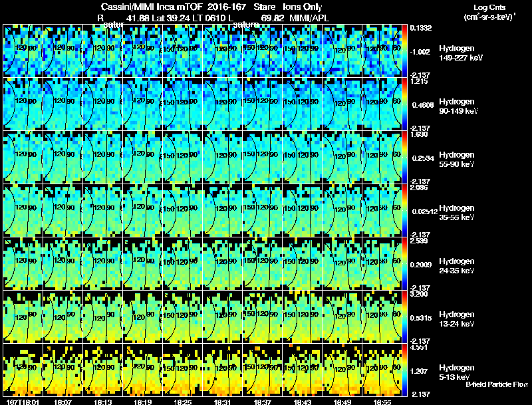The image size is (532, 405).
Task: Click the '3.200' color scale value
Action: click(x=419, y=294)
